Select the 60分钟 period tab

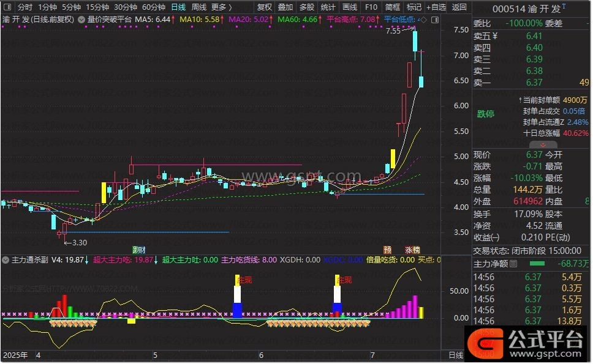coord(154,7)
